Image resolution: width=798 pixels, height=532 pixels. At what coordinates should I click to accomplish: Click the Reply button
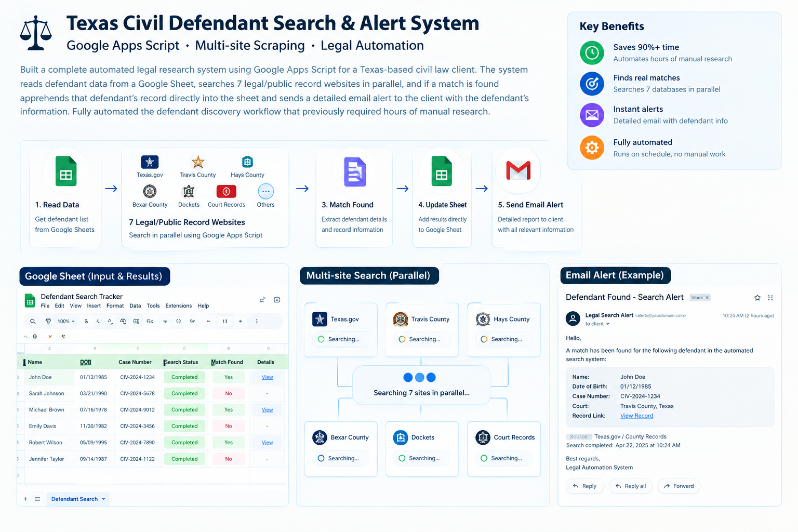[x=585, y=486]
